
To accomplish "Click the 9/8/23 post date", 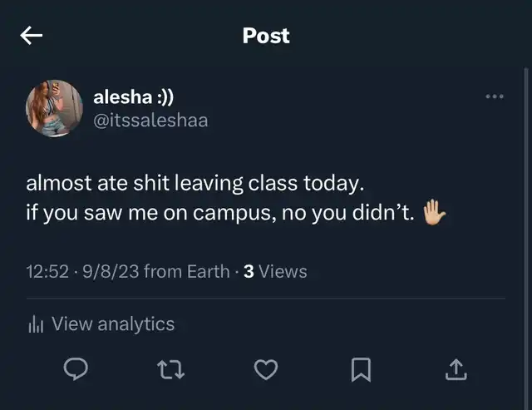I will [110, 271].
